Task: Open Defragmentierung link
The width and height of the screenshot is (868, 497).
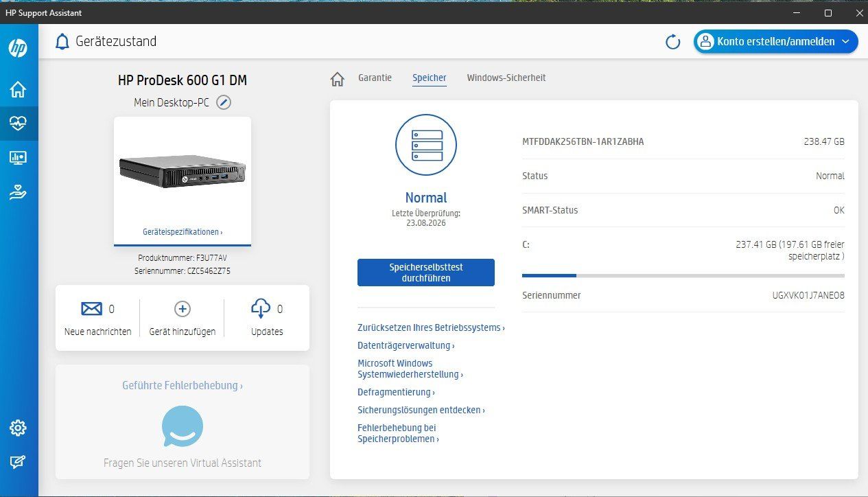Action: tap(396, 392)
